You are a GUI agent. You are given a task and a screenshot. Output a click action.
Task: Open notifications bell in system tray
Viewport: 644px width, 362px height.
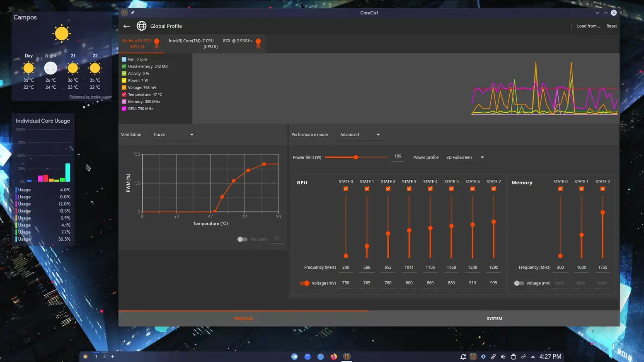[x=463, y=356]
